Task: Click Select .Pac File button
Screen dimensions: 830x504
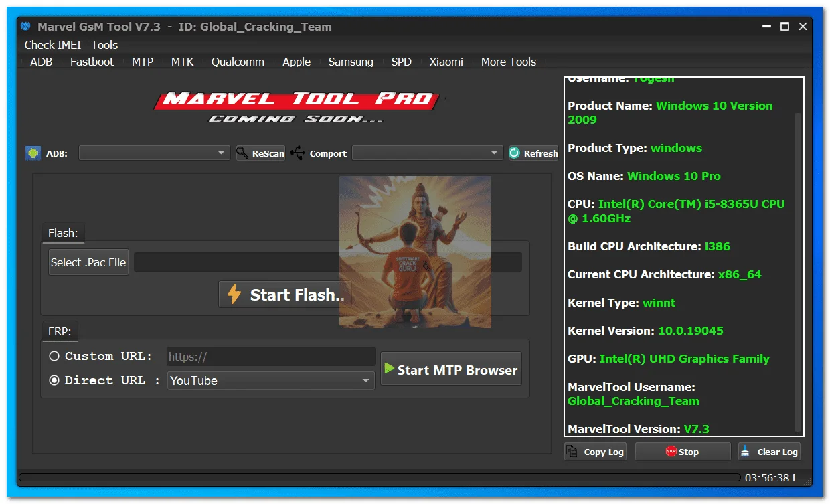Action: click(x=88, y=262)
